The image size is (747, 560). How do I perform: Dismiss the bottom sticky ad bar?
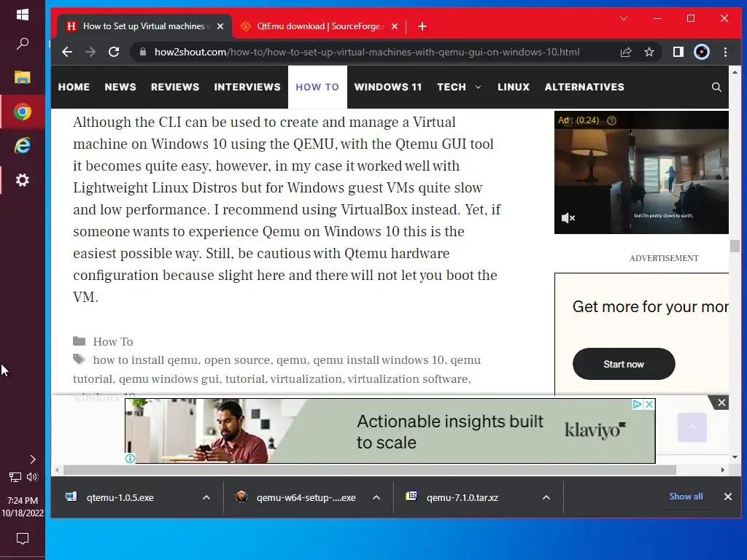point(721,402)
